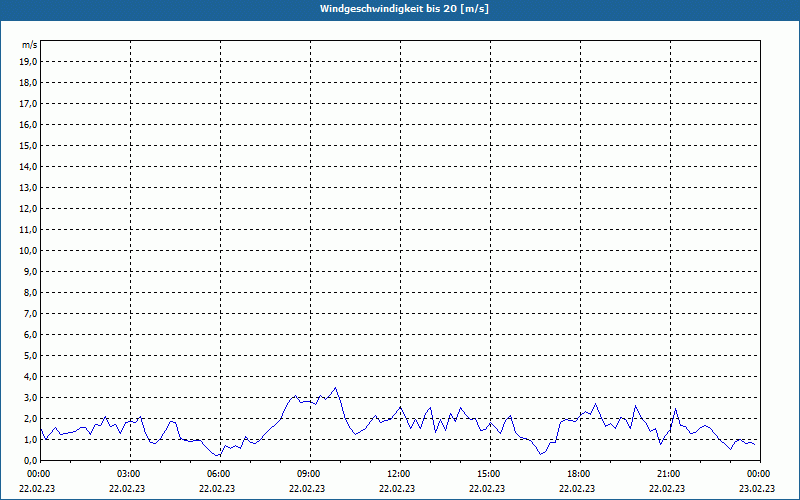Viewport: 800px width, 500px height.
Task: Pick the 18:00 time axis label
Action: click(580, 474)
